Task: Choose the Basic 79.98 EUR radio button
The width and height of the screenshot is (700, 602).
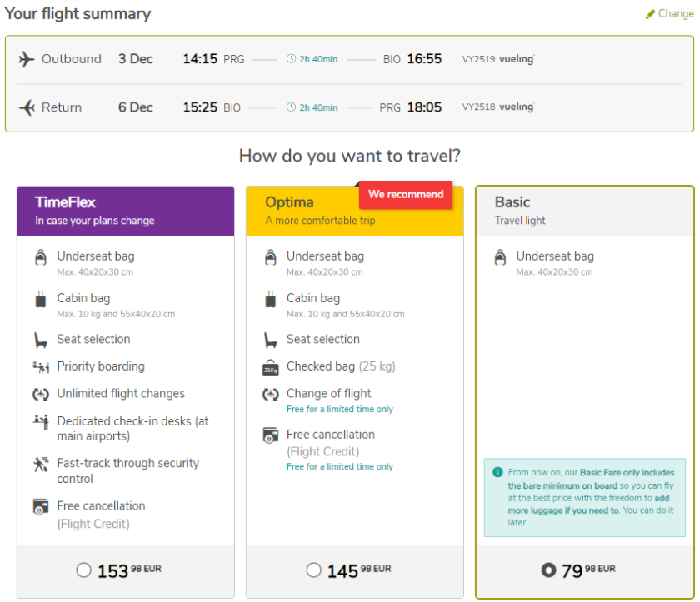Action: click(x=547, y=570)
